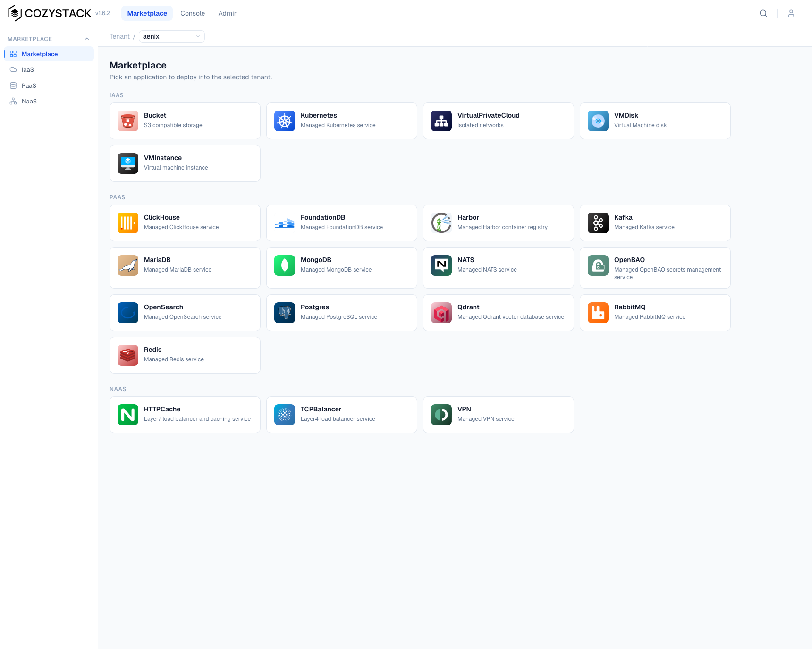Click the Qdrant red cube icon

tap(441, 313)
